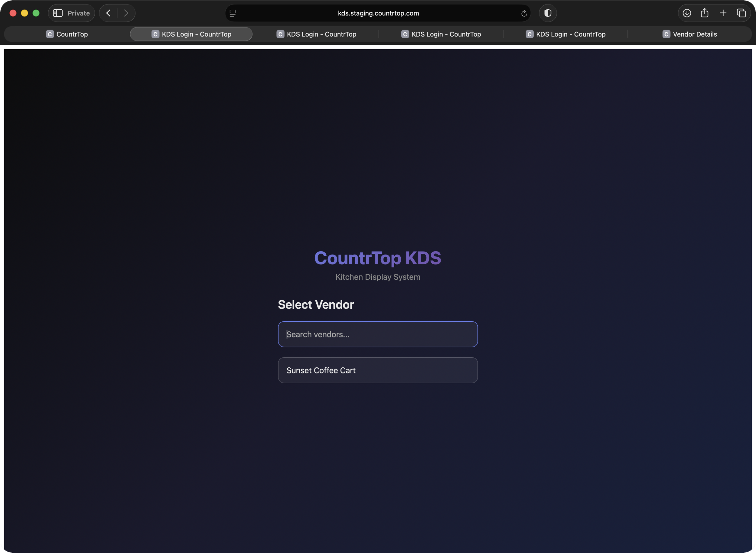Screen dimensions: 756x553
Task: Open the page settings icon in address bar
Action: pyautogui.click(x=232, y=13)
